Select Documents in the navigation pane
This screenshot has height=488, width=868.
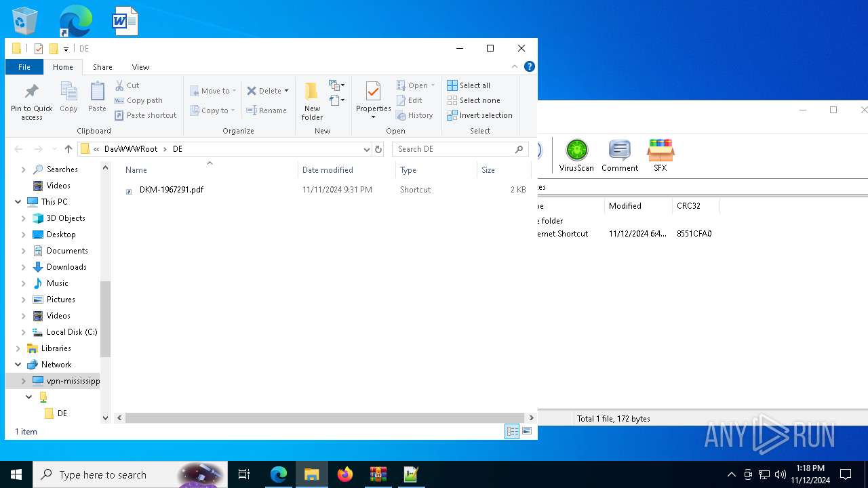coord(67,251)
